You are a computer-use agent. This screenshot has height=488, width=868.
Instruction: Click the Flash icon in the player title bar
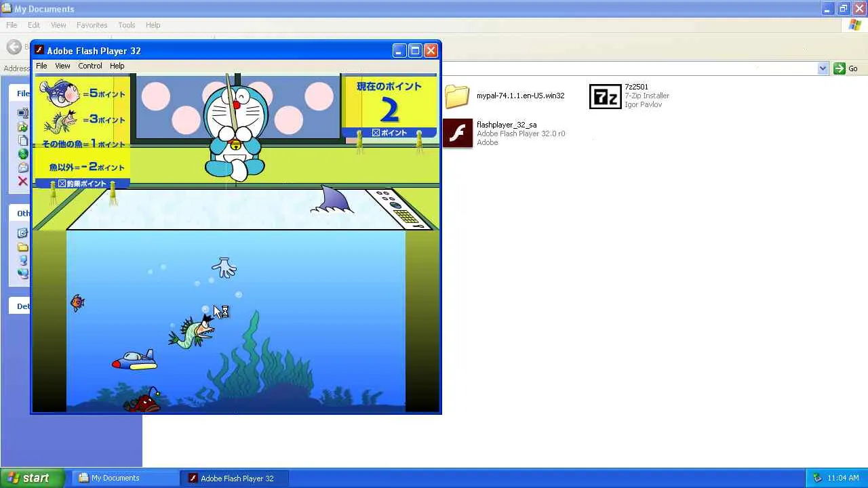(x=39, y=51)
